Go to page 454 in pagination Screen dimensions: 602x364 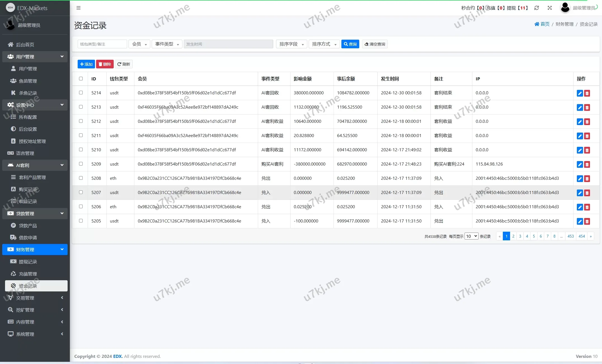coord(581,236)
